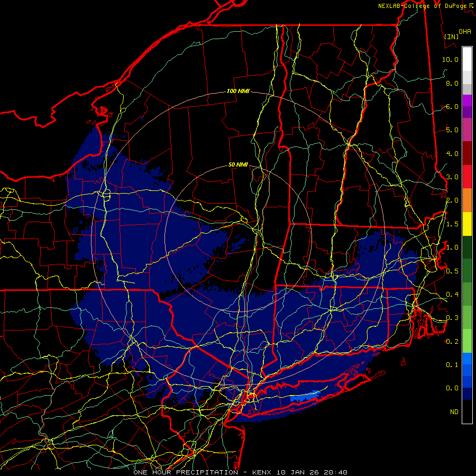Click the OHA product label
The image size is (476, 476).
(x=465, y=32)
